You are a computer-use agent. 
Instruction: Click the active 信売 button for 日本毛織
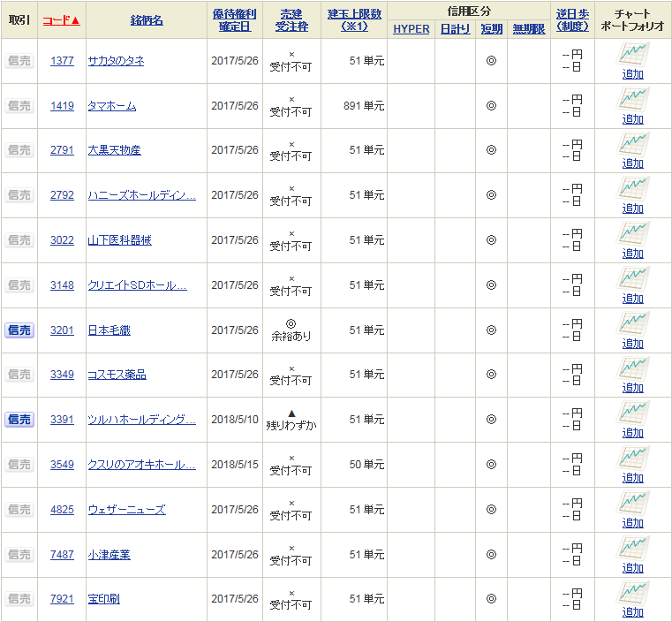pos(19,330)
